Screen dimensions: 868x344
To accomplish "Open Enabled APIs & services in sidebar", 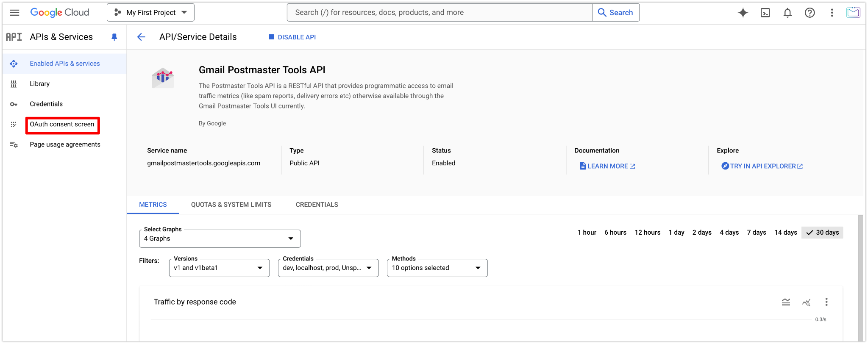I will [64, 64].
